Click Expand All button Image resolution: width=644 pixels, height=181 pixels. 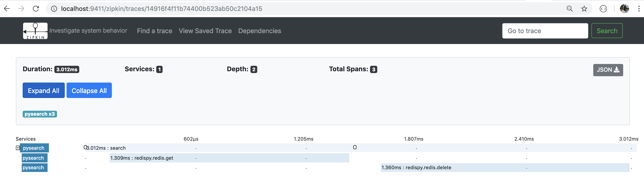point(43,90)
